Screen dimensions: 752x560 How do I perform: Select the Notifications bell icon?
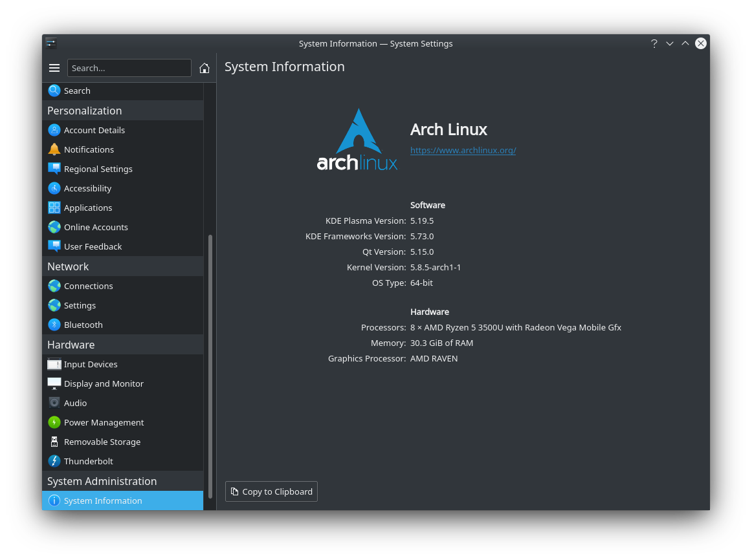54,149
